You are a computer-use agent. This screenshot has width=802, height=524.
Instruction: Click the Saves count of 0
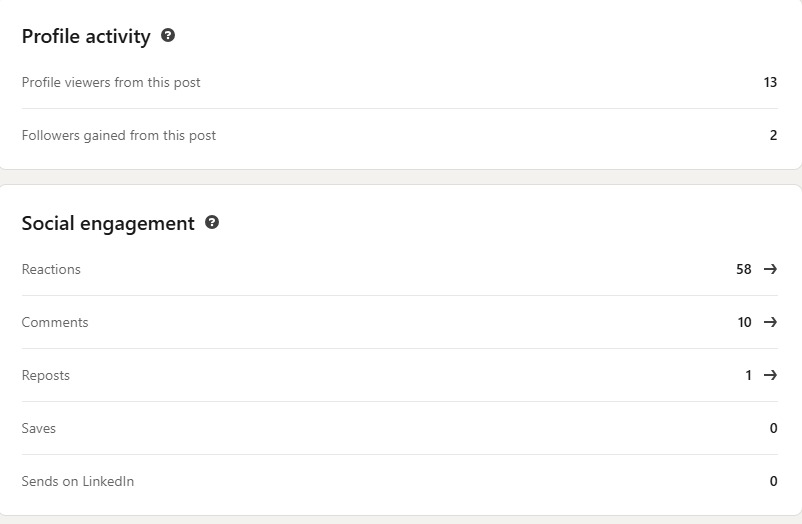coord(773,428)
